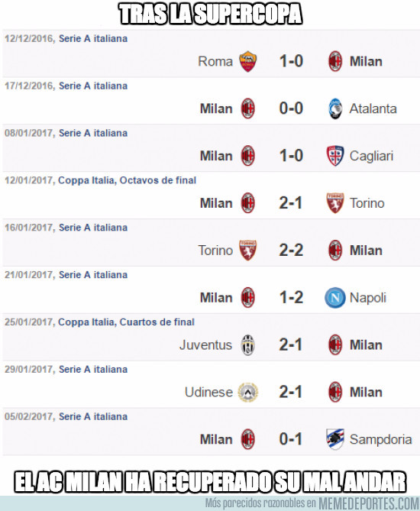Open the Coppa Italia, Cuartos de final link
The height and width of the screenshot is (511, 420).
click(x=126, y=322)
